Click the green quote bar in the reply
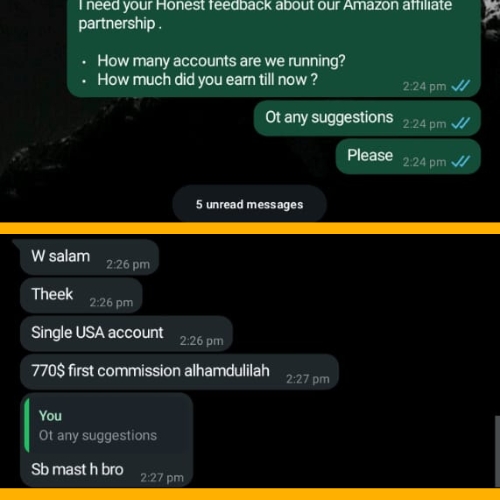Image resolution: width=500 pixels, height=500 pixels. [27, 425]
